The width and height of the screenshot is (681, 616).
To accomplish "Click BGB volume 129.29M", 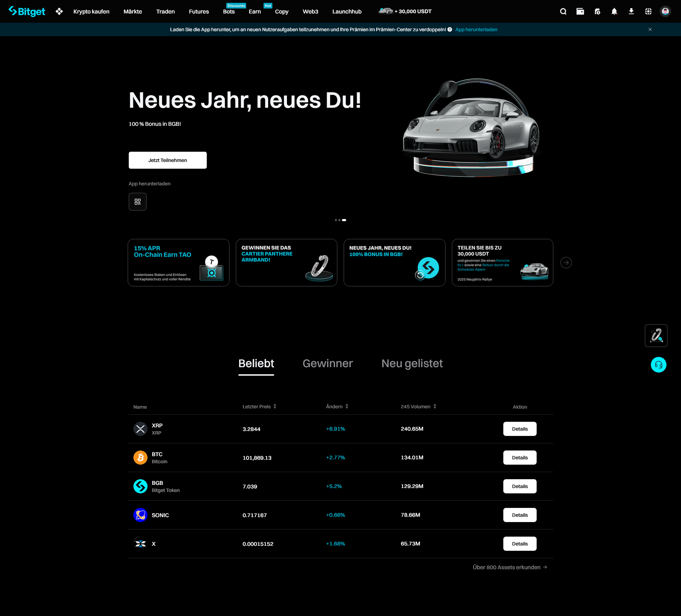I will click(x=412, y=486).
